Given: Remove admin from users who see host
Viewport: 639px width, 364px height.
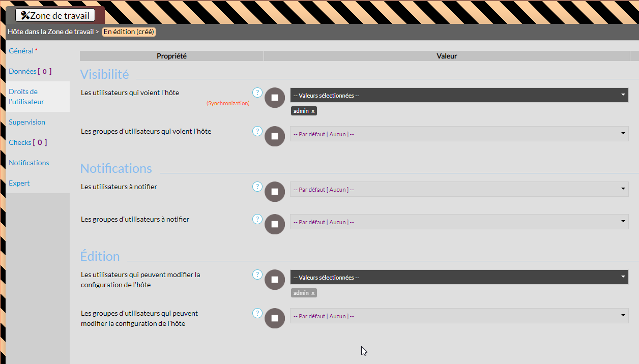Looking at the screenshot, I should point(313,111).
